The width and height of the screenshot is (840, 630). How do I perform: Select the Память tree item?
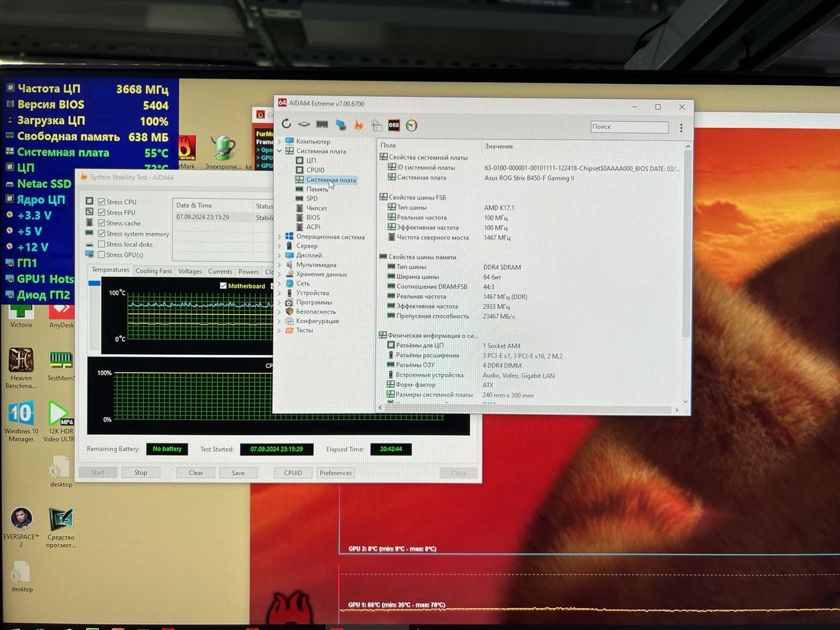(x=317, y=189)
